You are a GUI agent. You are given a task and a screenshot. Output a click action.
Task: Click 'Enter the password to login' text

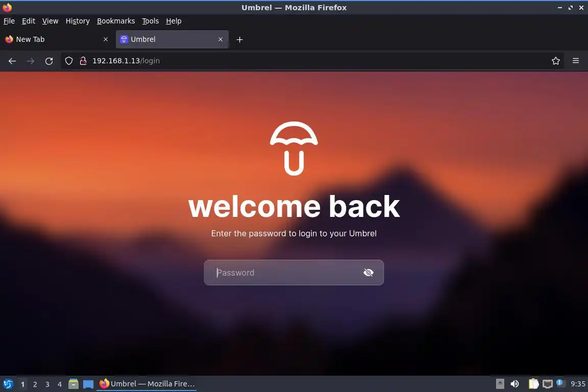(x=293, y=233)
